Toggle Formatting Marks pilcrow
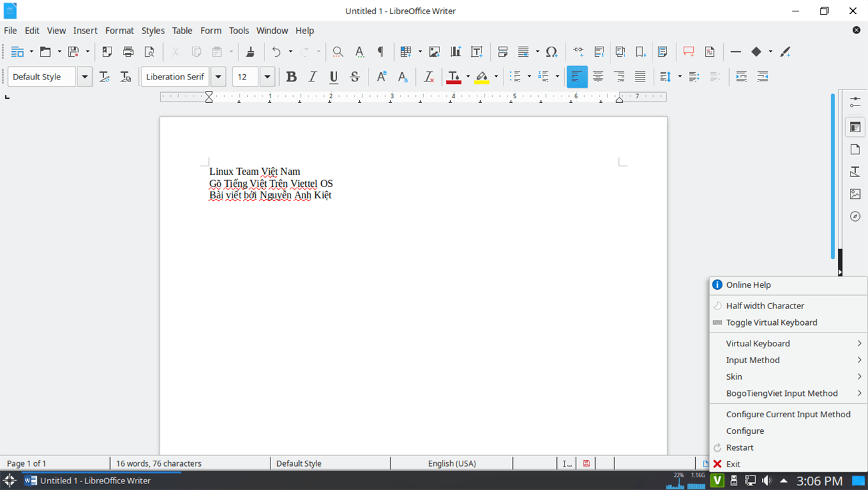Viewport: 868px width, 490px height. (x=381, y=51)
